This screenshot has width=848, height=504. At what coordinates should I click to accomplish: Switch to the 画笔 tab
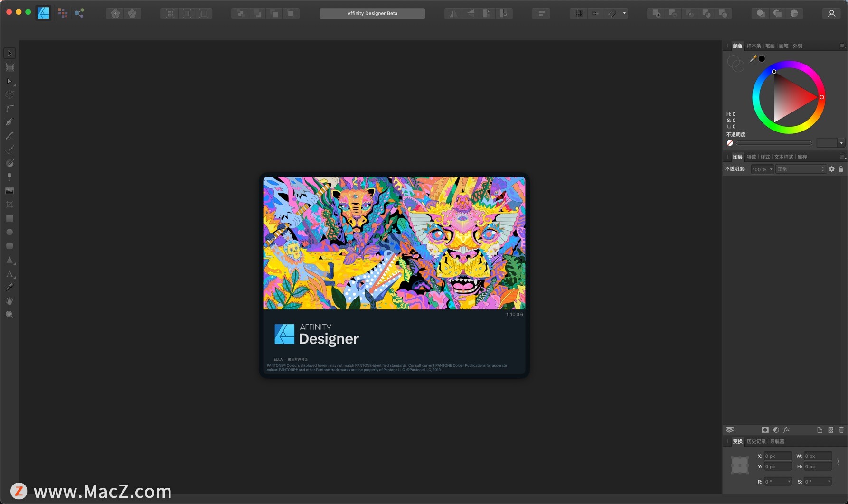(783, 46)
